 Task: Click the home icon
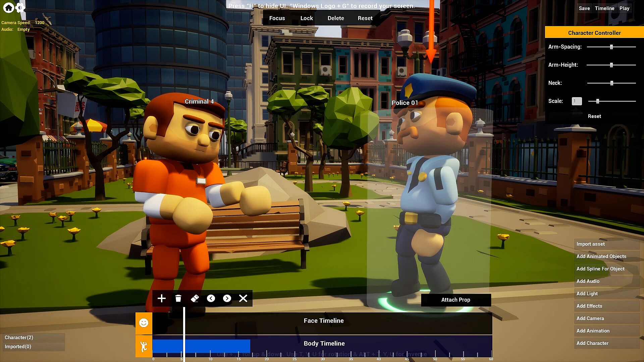pos(8,8)
